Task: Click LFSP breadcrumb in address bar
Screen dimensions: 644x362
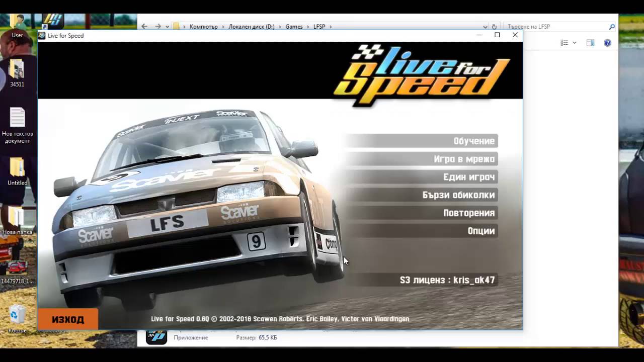Action: tap(319, 27)
